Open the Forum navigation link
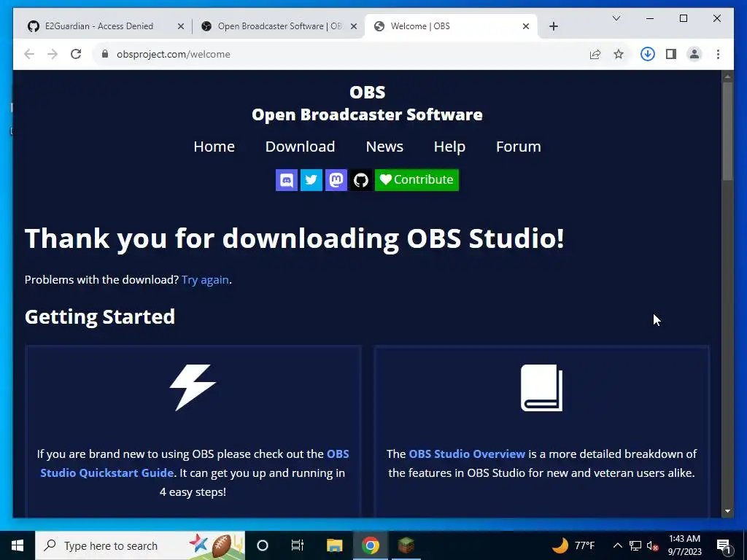747x560 pixels. (519, 147)
